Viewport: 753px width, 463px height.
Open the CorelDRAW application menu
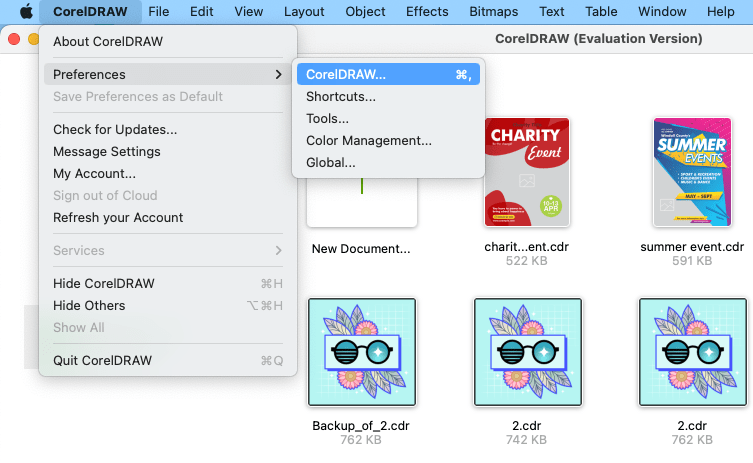90,12
